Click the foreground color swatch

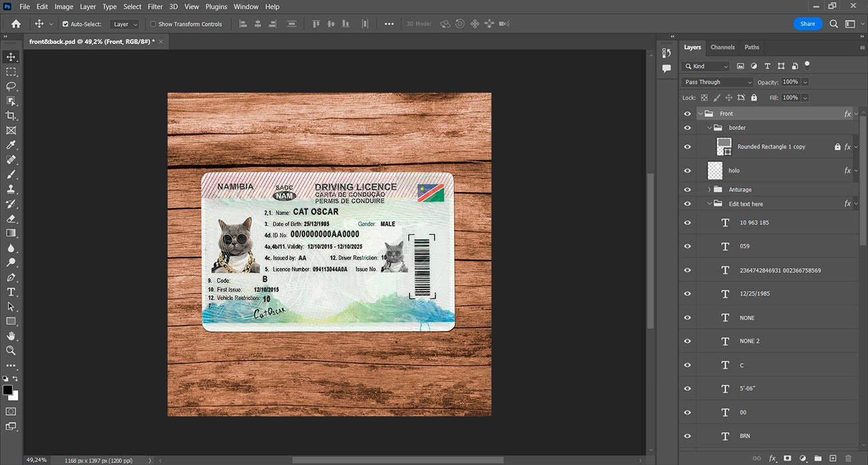(8, 390)
